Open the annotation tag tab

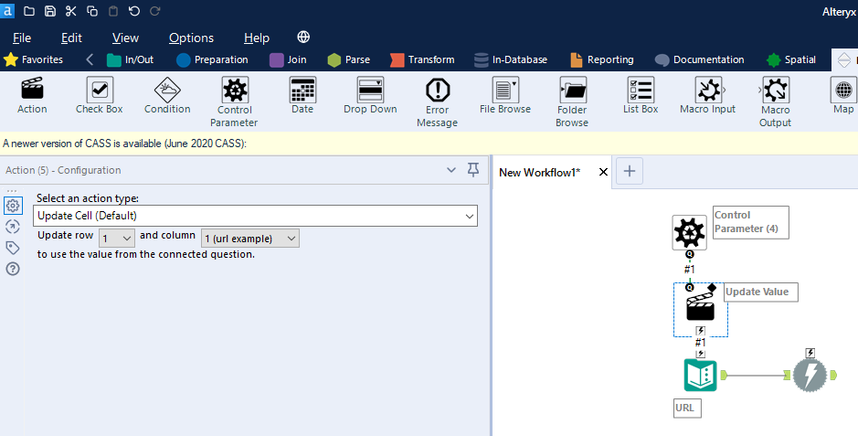tap(13, 248)
